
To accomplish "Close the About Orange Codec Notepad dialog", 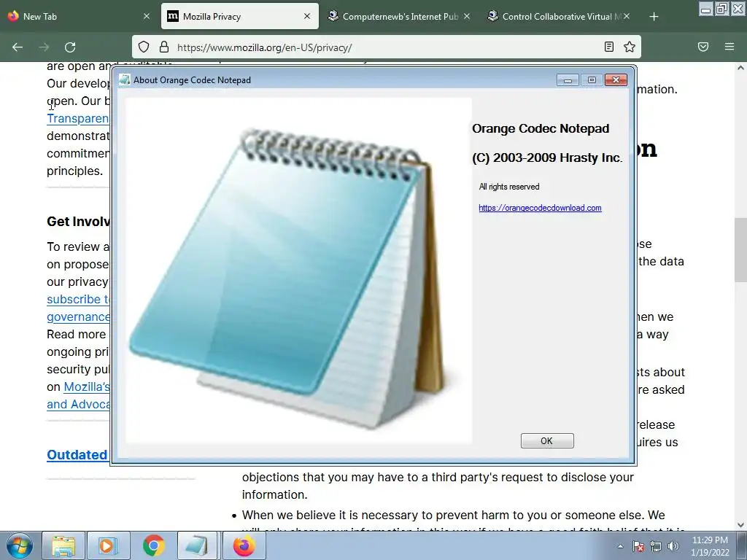I will click(616, 80).
